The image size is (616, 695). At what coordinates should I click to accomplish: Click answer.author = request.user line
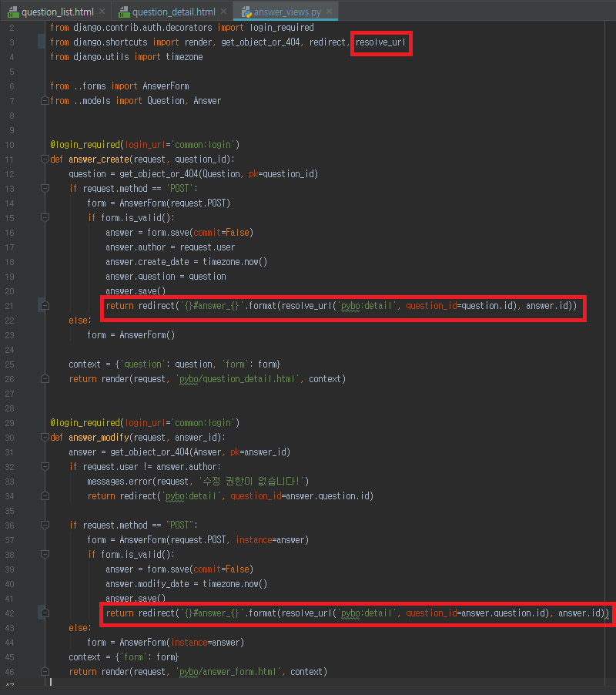pyautogui.click(x=170, y=247)
